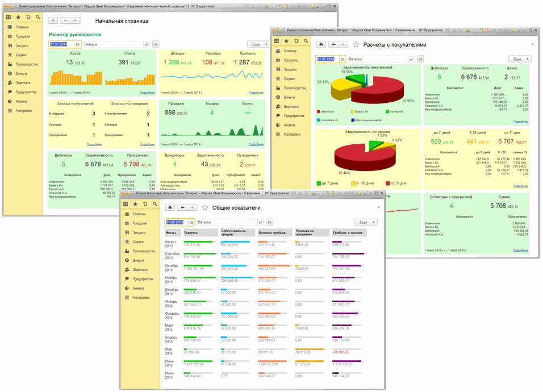
Task: Open Зарплата in Расчеты с покупателями sidebar
Action: click(x=291, y=107)
